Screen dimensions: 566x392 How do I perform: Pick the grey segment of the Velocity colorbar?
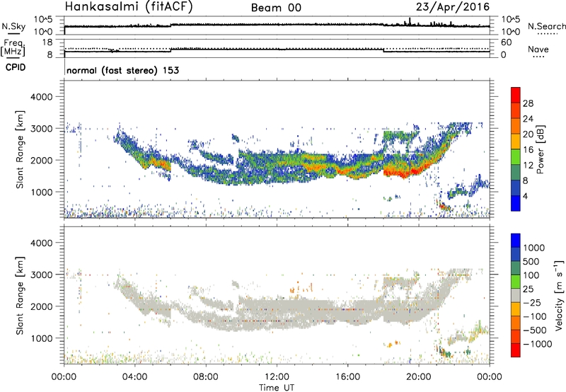click(x=516, y=295)
